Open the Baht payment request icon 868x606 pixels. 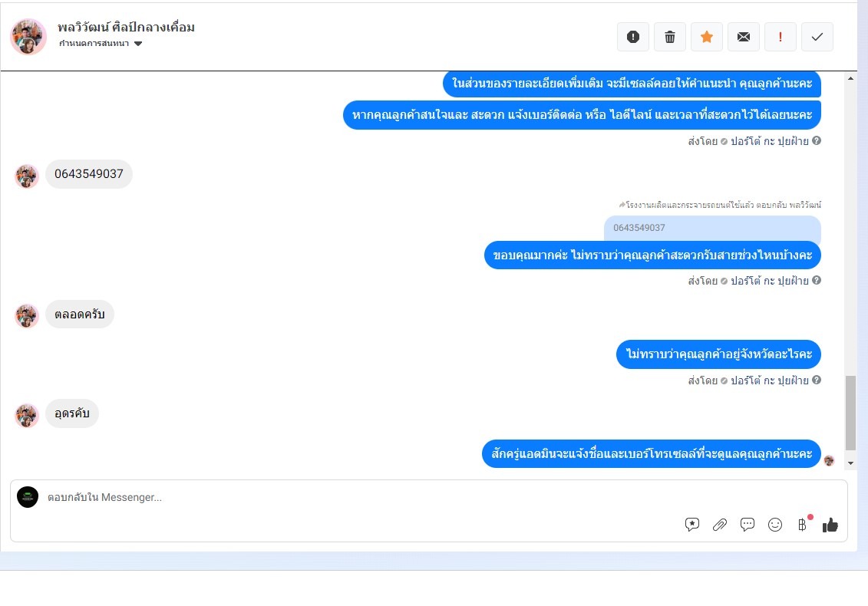point(802,525)
